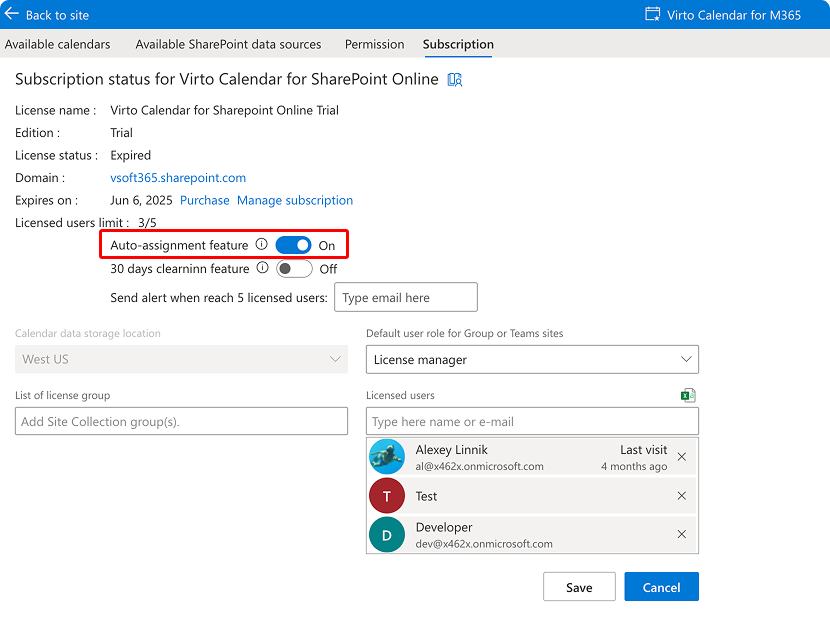
Task: Switch to the Available calendars tab
Action: coord(57,44)
